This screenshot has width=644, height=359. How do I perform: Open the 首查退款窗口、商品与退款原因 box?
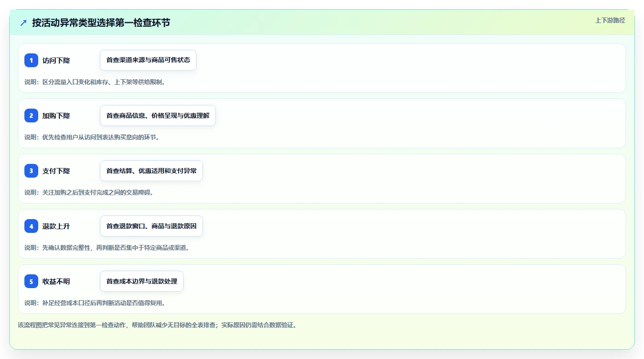coord(151,226)
